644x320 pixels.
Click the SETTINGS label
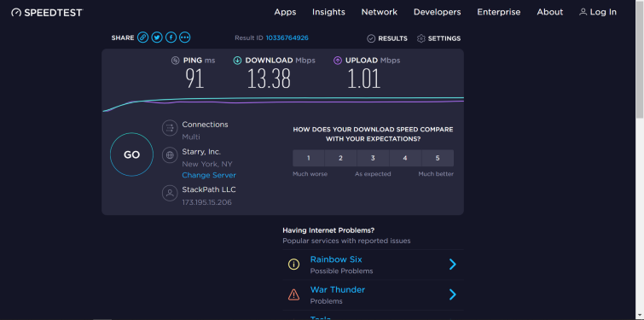tap(444, 38)
